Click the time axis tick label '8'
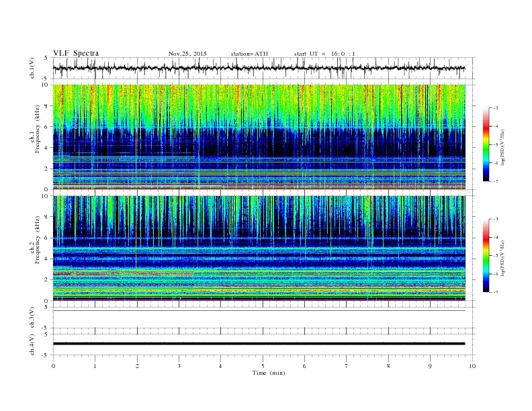This screenshot has width=532, height=411. point(388,366)
